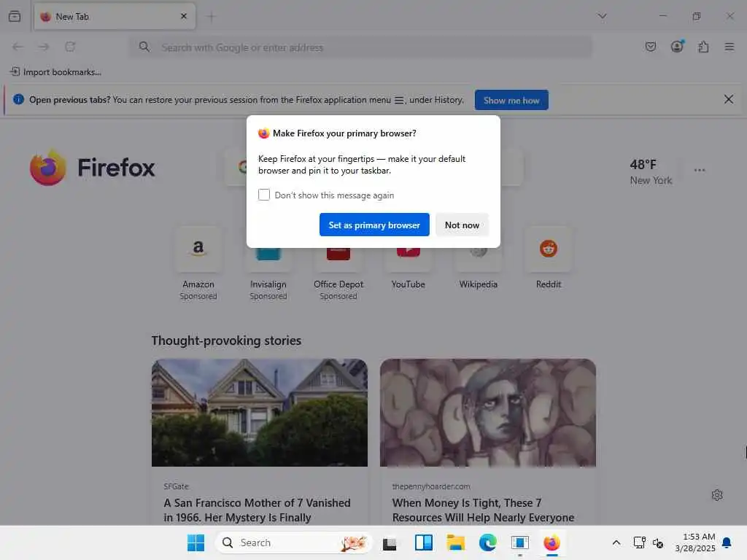Screen dimensions: 747x560
Task: Open the notifications bell icon
Action: tap(727, 542)
